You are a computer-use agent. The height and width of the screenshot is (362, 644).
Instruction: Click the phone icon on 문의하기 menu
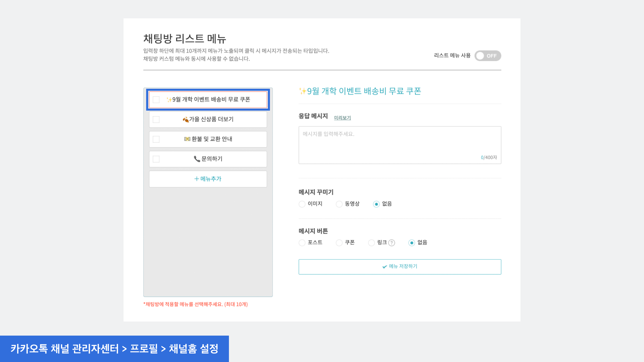[197, 159]
